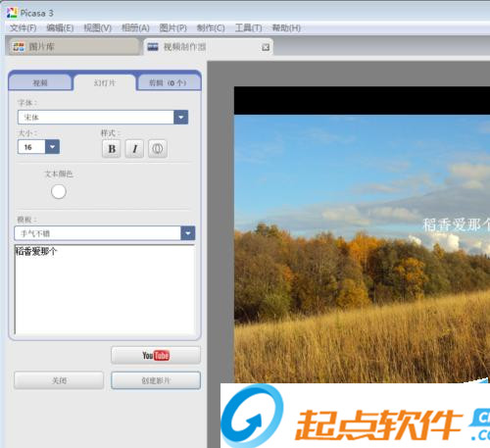Toggle bold text style
Screen dimensions: 490x448
tap(112, 149)
